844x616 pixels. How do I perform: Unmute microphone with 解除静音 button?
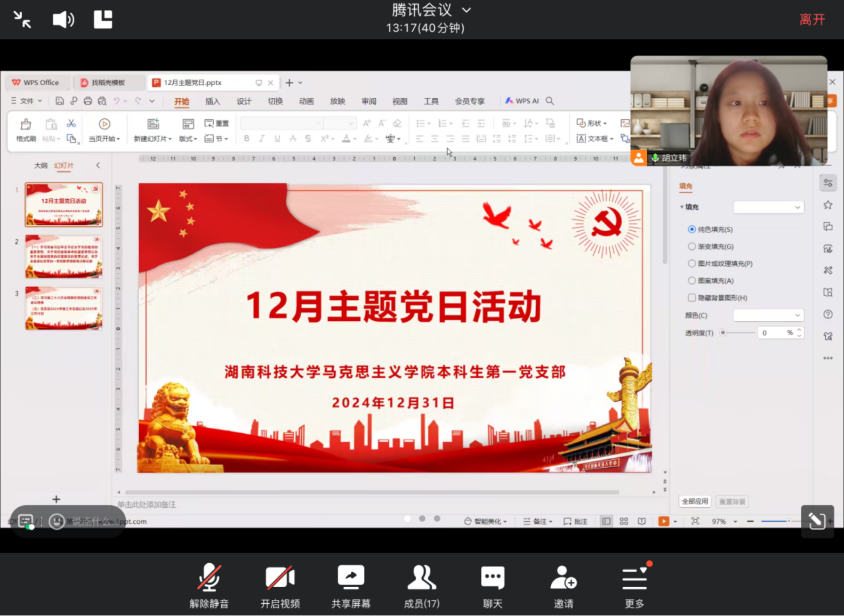209,585
